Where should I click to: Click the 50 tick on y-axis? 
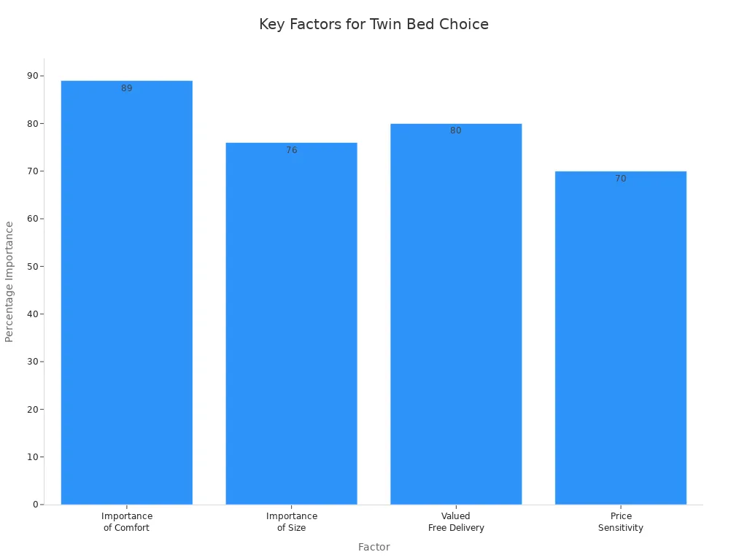click(x=34, y=266)
